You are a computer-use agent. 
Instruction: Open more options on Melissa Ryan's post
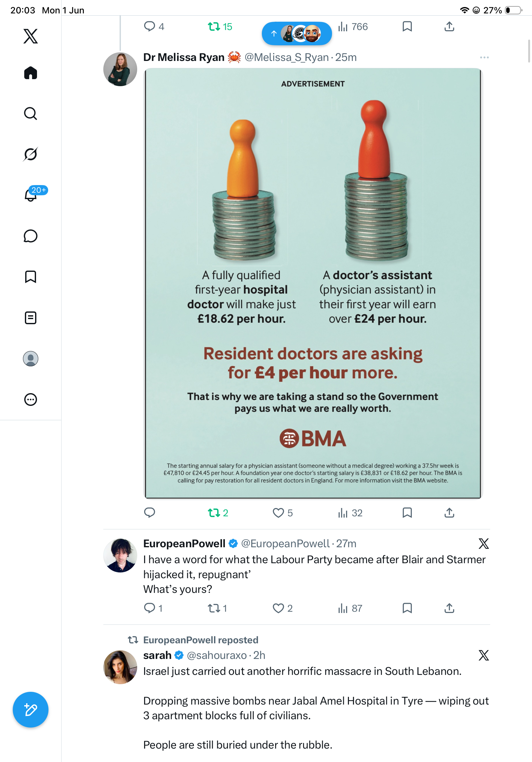coord(484,57)
